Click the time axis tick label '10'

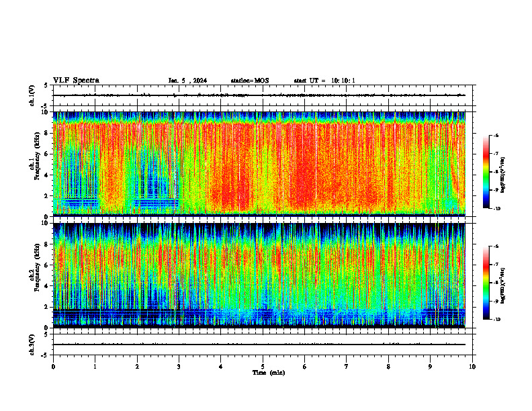tap(472, 367)
